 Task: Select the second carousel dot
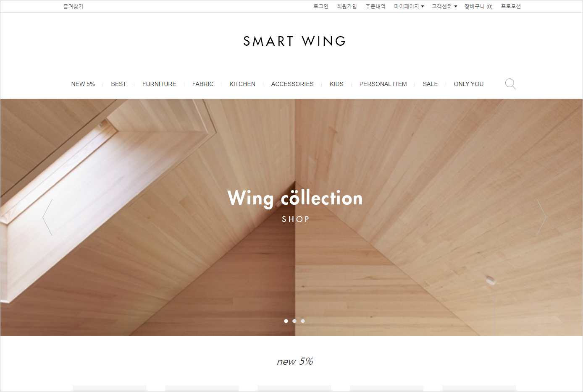tap(294, 321)
